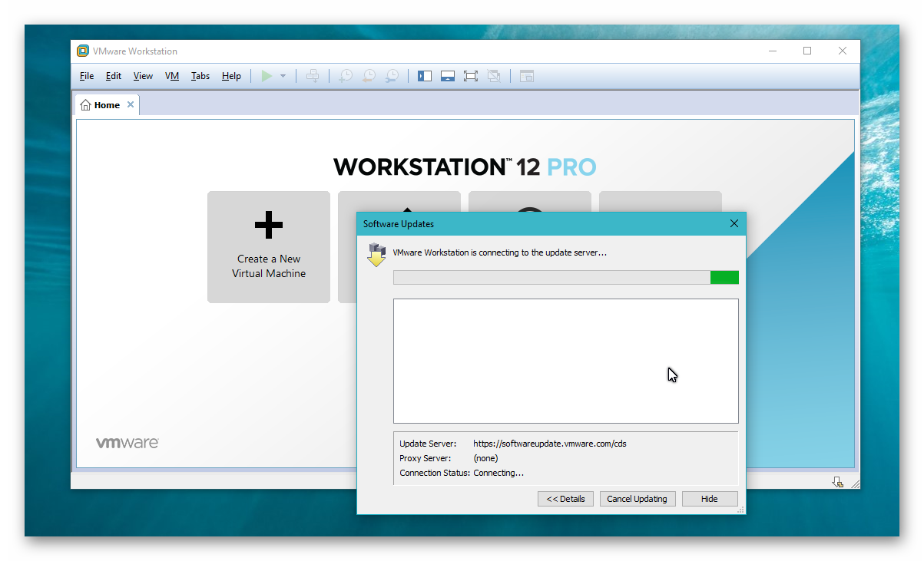Open the VM menu
This screenshot has width=924, height=561.
[172, 76]
